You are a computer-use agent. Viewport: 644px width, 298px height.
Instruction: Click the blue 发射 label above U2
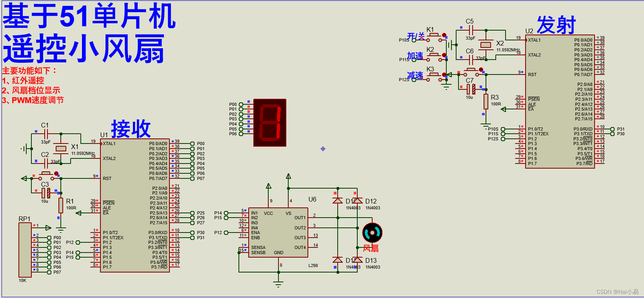tap(556, 25)
